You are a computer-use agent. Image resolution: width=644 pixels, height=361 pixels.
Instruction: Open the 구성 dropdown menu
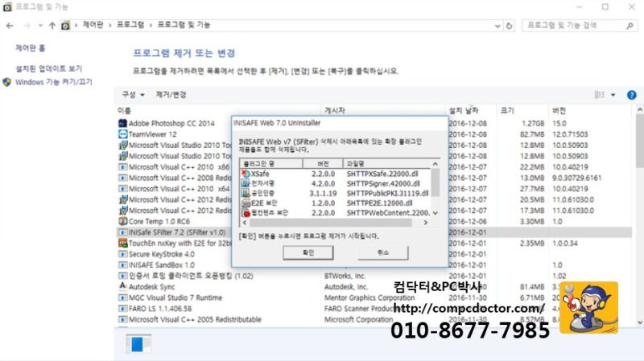pos(133,95)
